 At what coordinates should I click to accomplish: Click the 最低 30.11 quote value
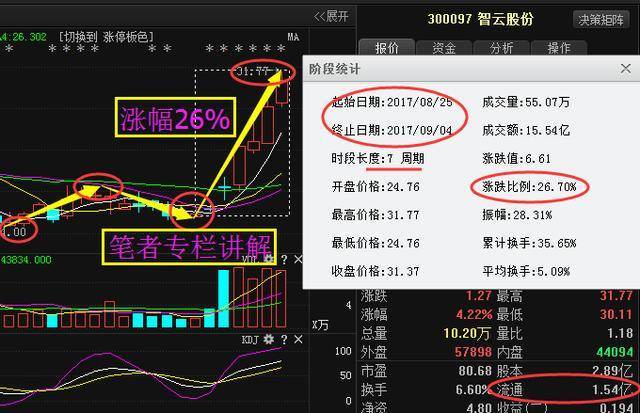(x=616, y=314)
